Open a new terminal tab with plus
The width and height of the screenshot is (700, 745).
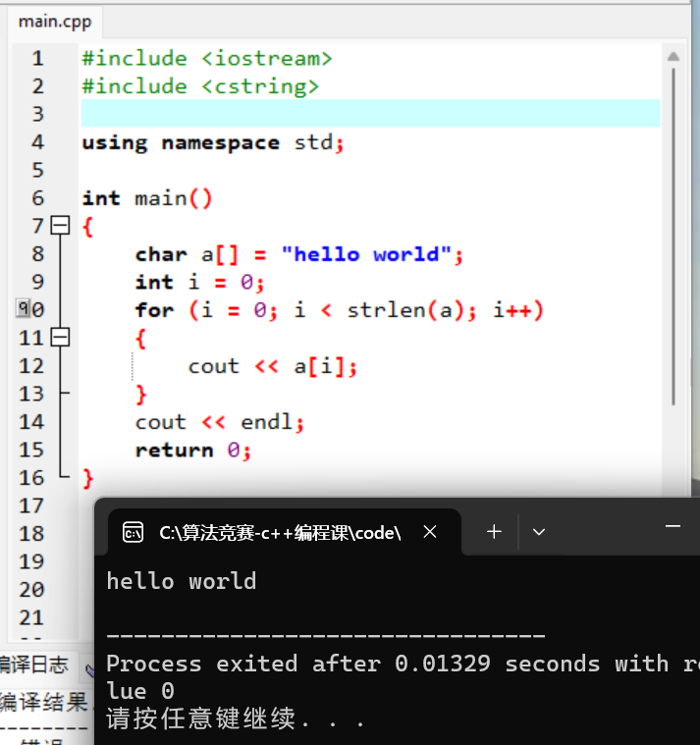[494, 532]
